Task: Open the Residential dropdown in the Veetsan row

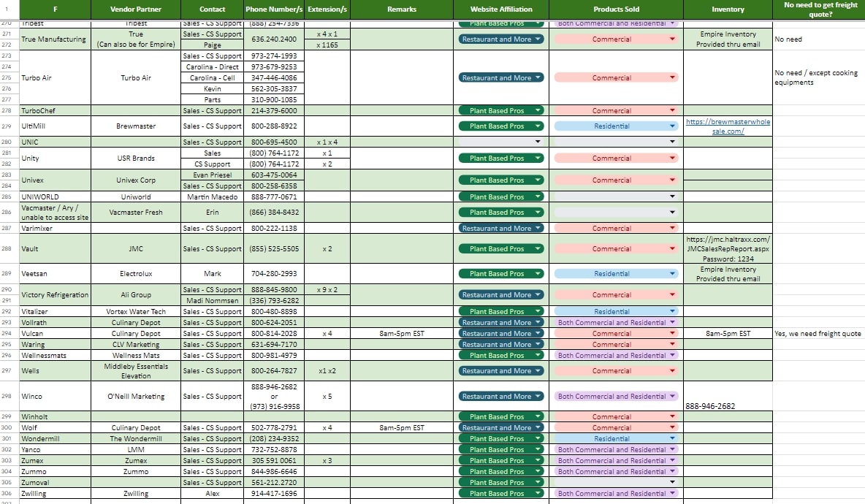Action: pyautogui.click(x=616, y=273)
